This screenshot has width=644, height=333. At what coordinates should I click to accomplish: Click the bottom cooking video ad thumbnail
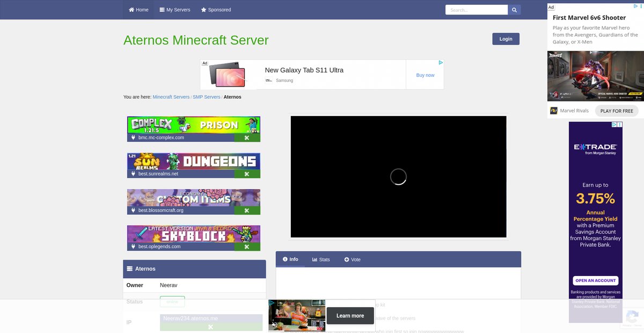(x=297, y=315)
